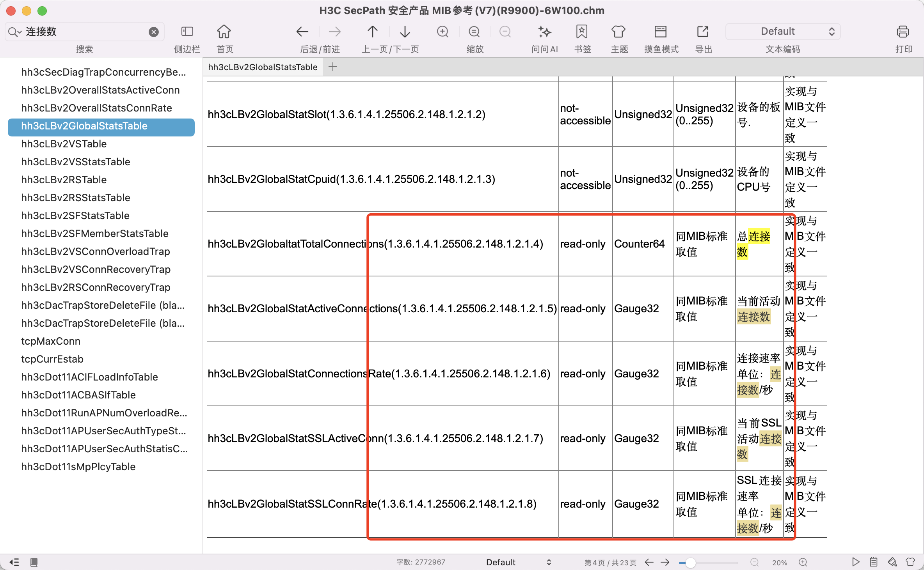Go to next page with down arrow

point(405,32)
